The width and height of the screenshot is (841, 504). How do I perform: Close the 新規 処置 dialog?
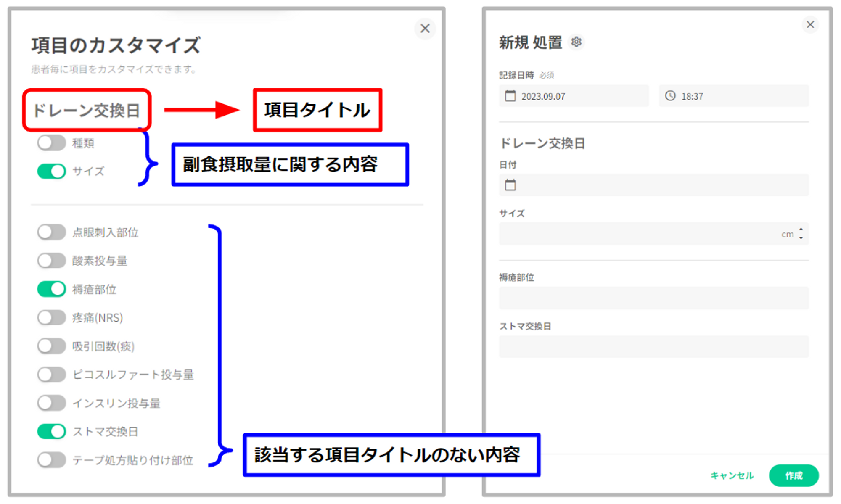tap(810, 25)
